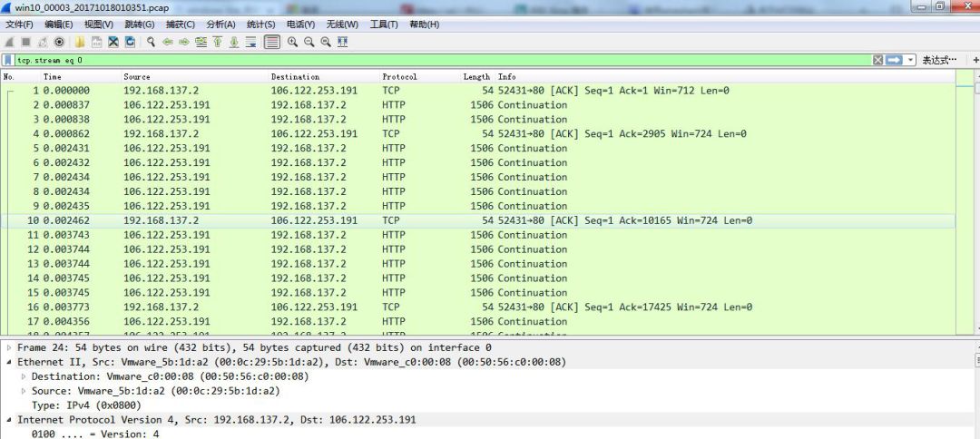Image resolution: width=980 pixels, height=439 pixels.
Task: Open the 分析(A) menu
Action: (x=220, y=24)
